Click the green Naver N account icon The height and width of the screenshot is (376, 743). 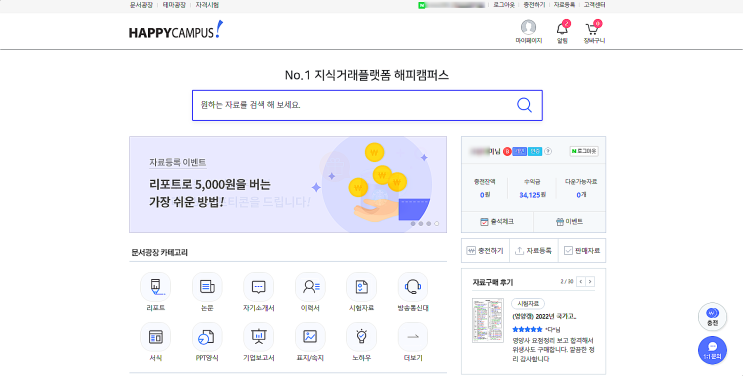pyautogui.click(x=421, y=5)
